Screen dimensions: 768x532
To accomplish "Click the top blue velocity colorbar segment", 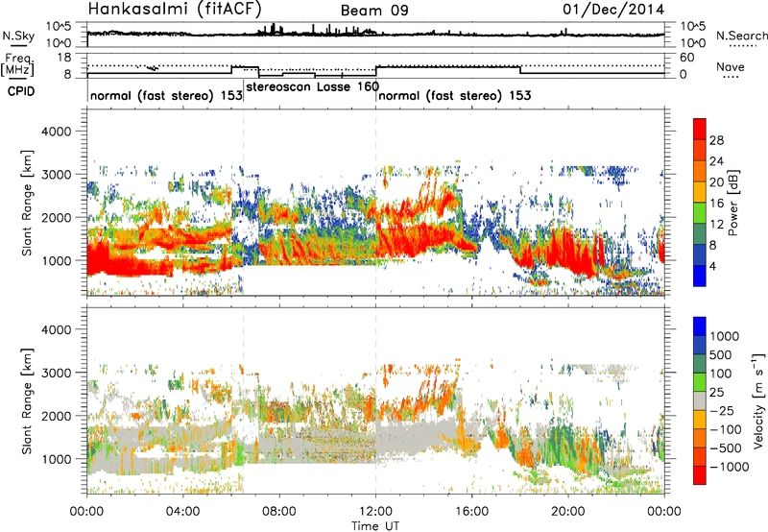I will pyautogui.click(x=700, y=326).
